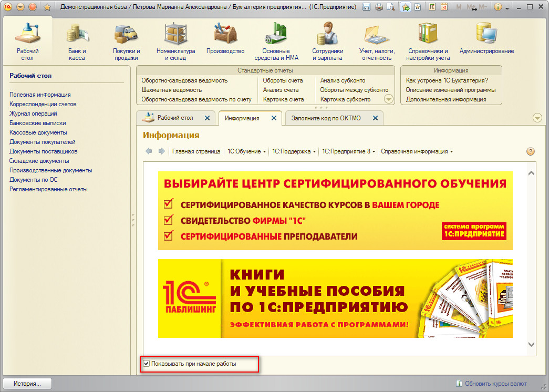Open the Рабочий стол section

28,41
